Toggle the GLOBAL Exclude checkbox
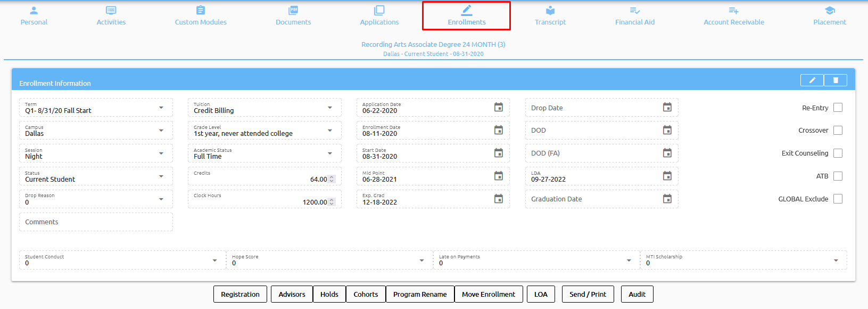This screenshot has width=868, height=309. (838, 199)
